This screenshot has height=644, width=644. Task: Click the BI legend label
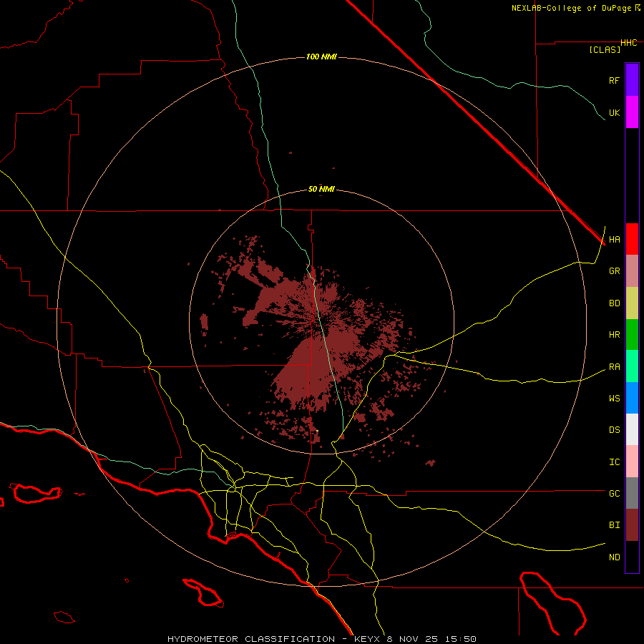[614, 525]
